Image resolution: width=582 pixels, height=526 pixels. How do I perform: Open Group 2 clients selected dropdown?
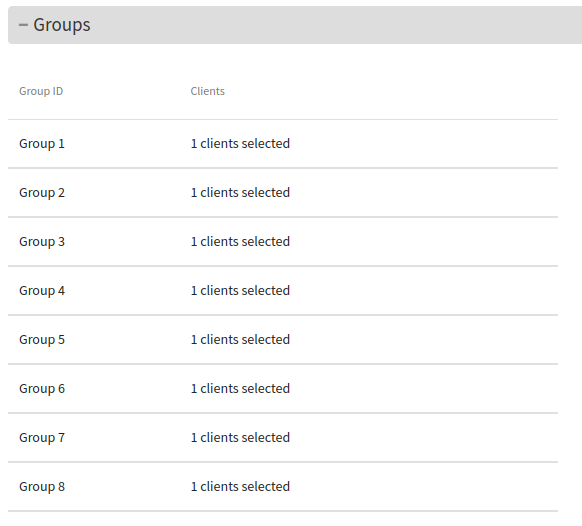pos(240,193)
